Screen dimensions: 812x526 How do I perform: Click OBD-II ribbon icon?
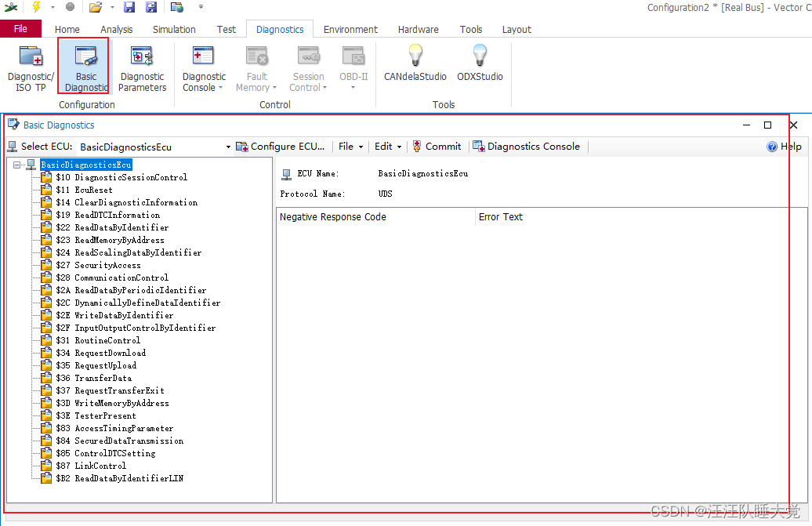pyautogui.click(x=353, y=56)
